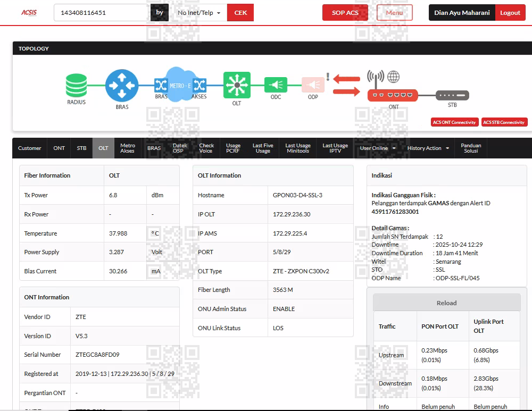Image resolution: width=532 pixels, height=411 pixels.
Task: Click OLT Type value ZTE - ZXPON C300v2
Action: pyautogui.click(x=301, y=271)
